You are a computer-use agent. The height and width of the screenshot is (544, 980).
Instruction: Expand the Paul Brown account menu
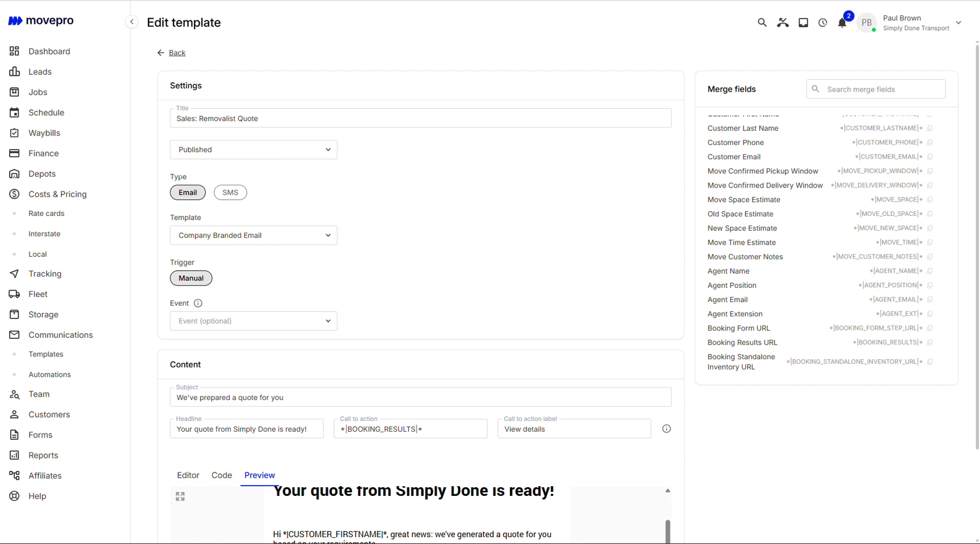pyautogui.click(x=958, y=23)
